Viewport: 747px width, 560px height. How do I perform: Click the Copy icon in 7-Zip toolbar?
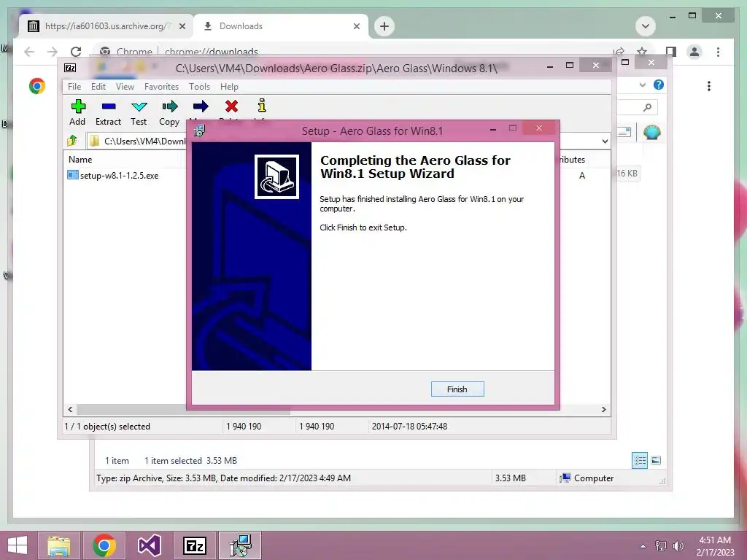point(169,106)
